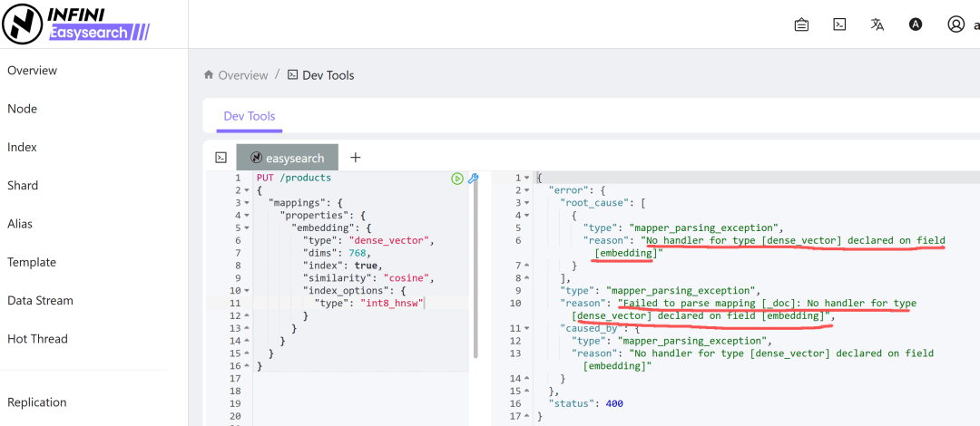The width and height of the screenshot is (980, 426).
Task: Open Shard in the sidebar
Action: point(23,186)
